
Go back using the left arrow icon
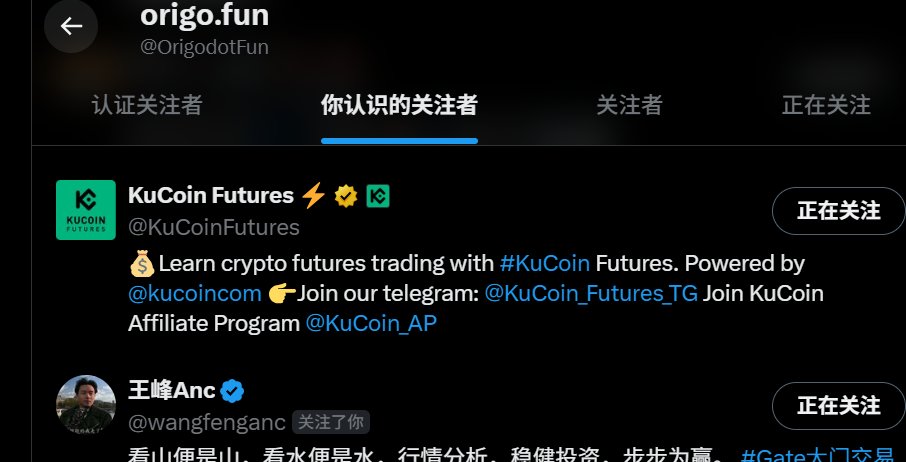tap(71, 26)
